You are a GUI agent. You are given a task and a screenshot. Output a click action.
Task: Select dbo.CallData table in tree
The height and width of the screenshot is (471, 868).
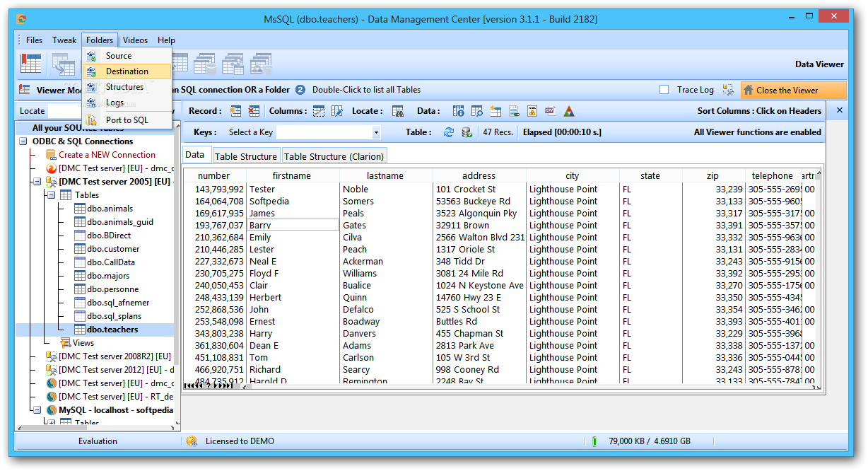click(111, 262)
